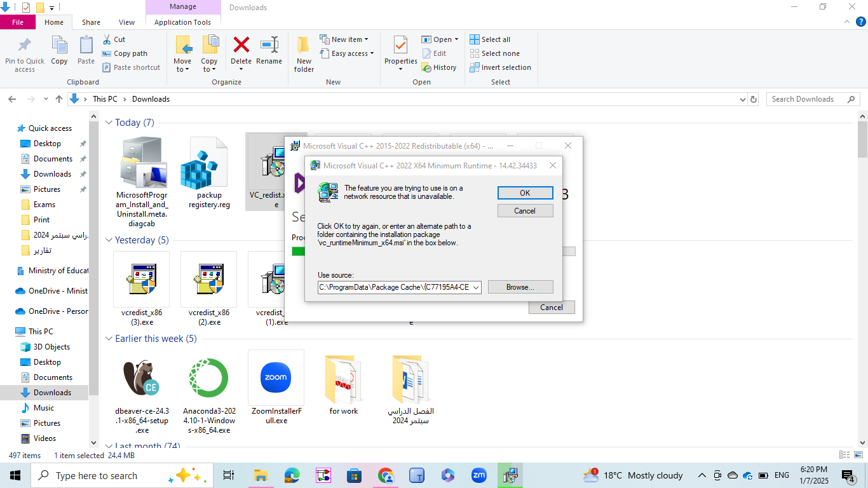Click the Rename icon

coord(269,44)
